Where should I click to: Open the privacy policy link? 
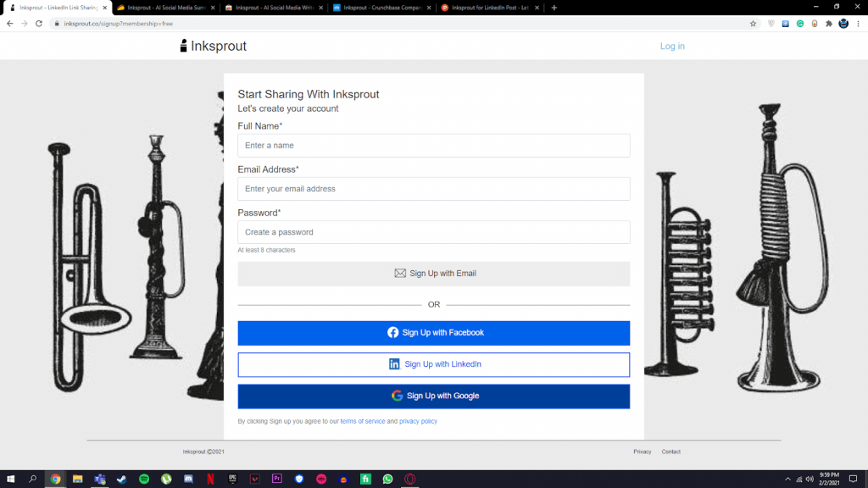coord(418,421)
